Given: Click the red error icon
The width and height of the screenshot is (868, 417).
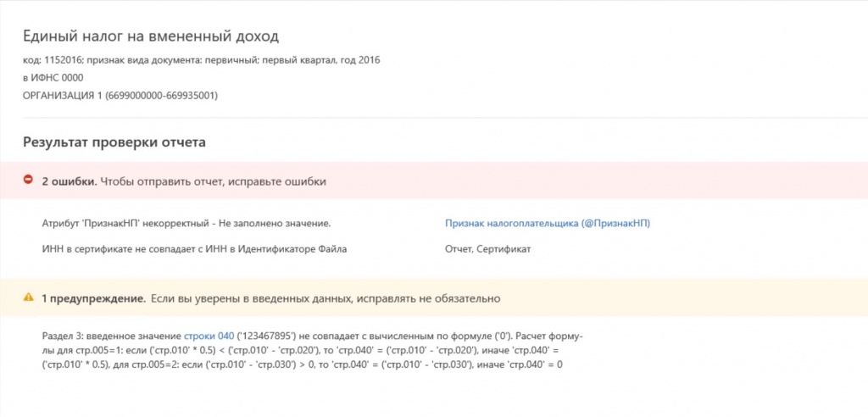Looking at the screenshot, I should pos(28,180).
